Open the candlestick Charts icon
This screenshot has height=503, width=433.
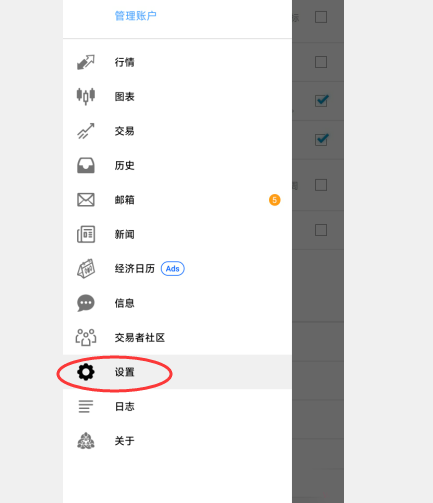86,96
